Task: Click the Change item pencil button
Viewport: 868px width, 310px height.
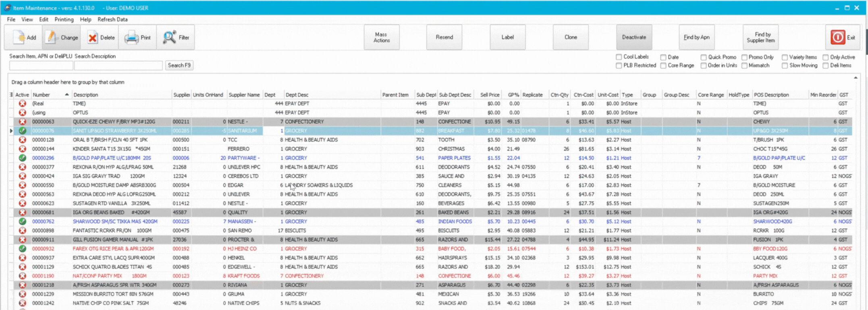Action: 62,37
